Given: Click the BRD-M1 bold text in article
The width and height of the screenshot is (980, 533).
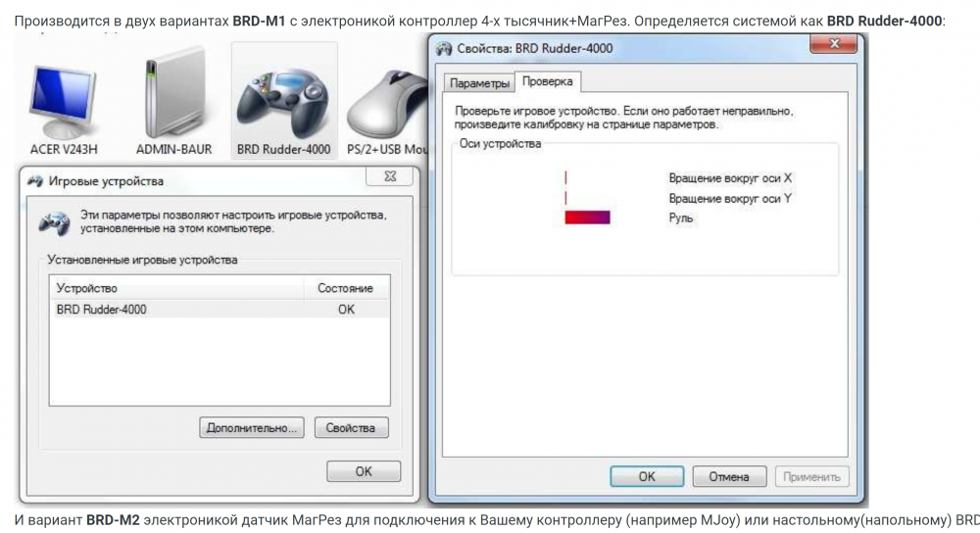Looking at the screenshot, I should point(259,22).
